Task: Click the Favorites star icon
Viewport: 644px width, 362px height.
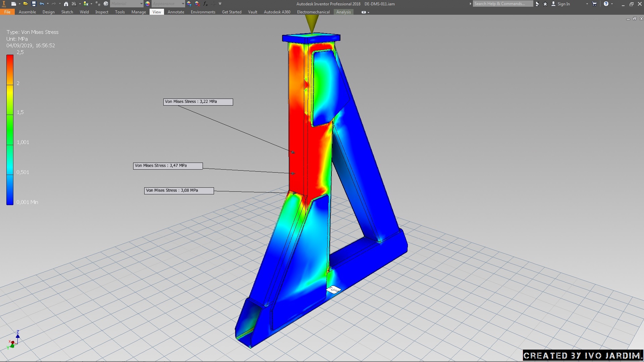Action: (545, 4)
